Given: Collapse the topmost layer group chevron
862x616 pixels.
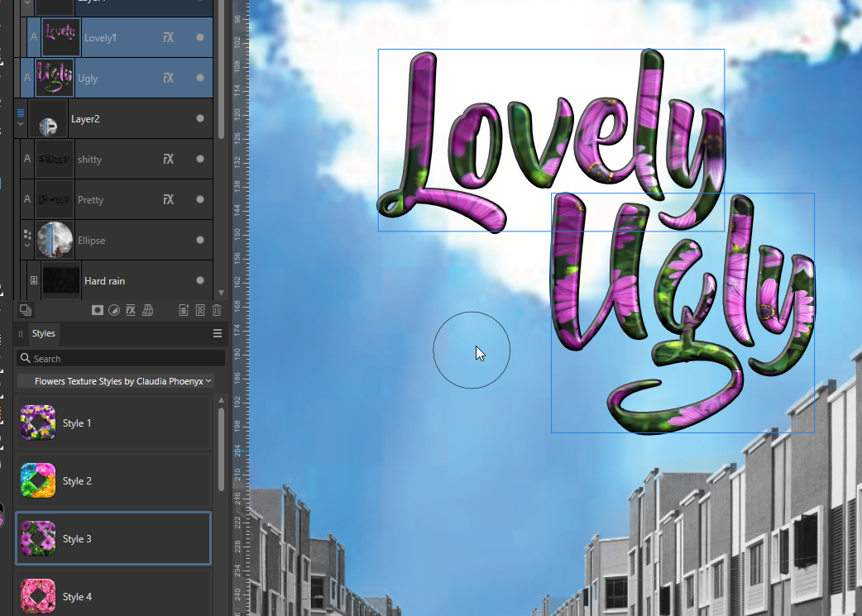Looking at the screenshot, I should click(27, 2).
